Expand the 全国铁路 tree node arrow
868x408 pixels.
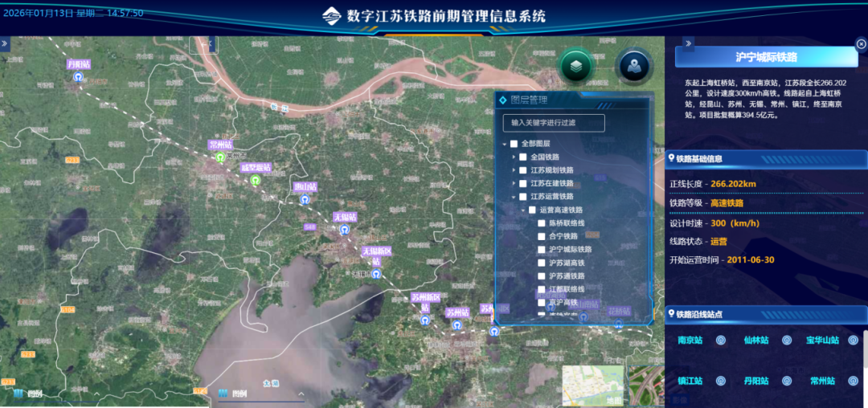point(514,157)
